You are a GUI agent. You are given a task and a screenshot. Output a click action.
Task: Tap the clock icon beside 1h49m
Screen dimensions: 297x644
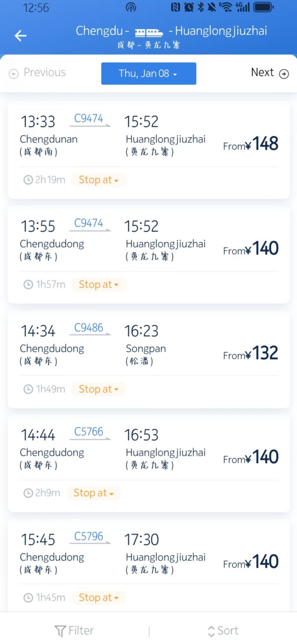tap(28, 389)
